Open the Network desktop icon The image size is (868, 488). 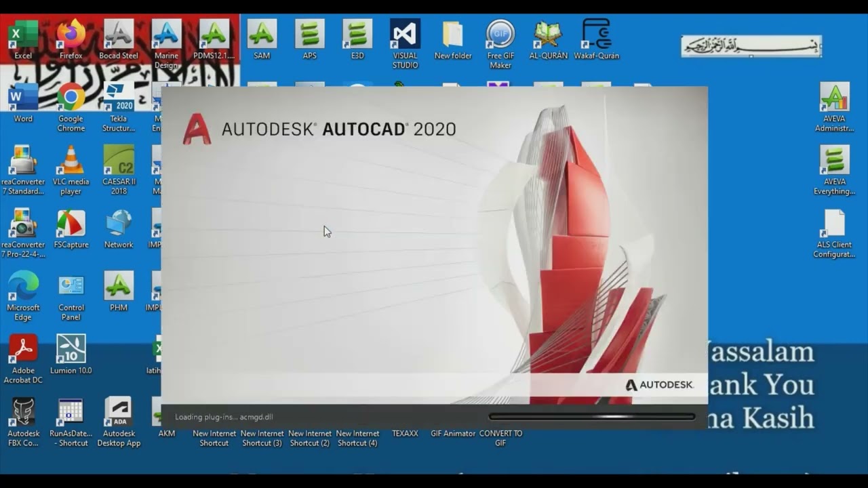coord(119,228)
